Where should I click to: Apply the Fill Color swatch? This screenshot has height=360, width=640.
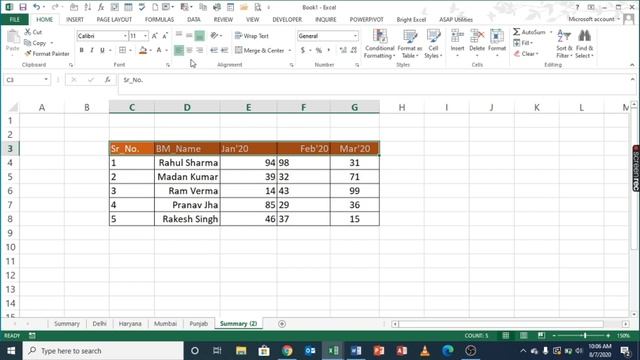click(143, 50)
